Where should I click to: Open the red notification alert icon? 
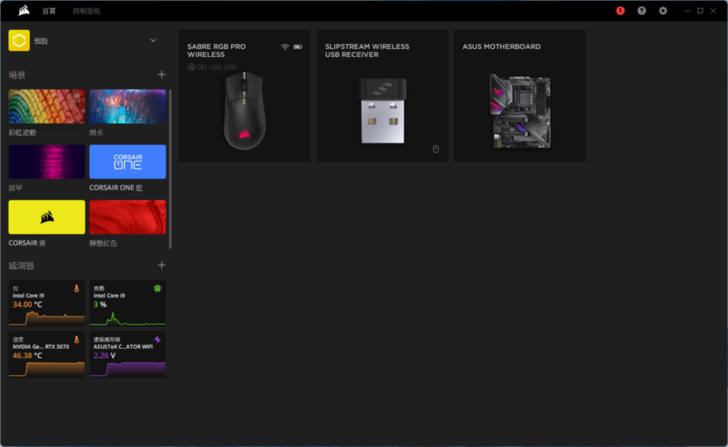(620, 10)
